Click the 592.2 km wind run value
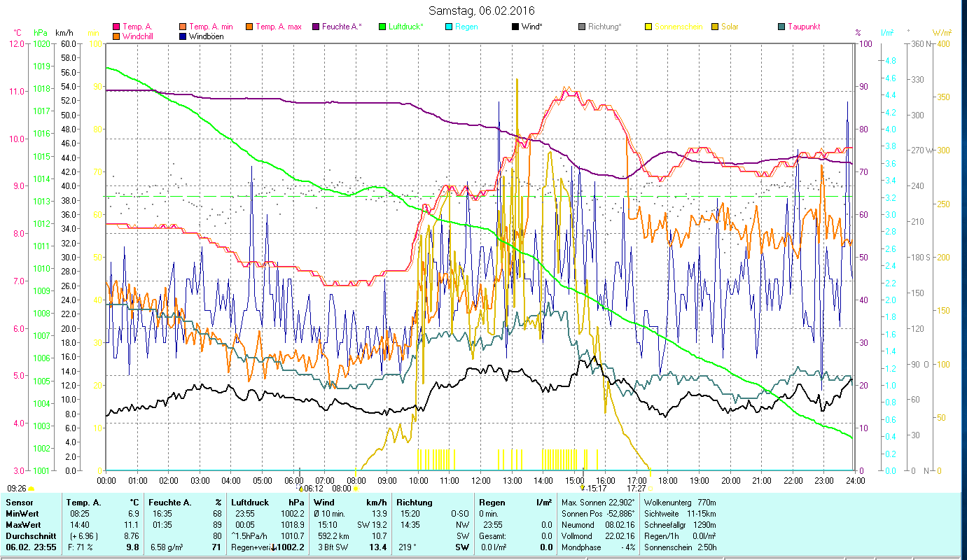This screenshot has height=560, width=967. click(x=332, y=536)
